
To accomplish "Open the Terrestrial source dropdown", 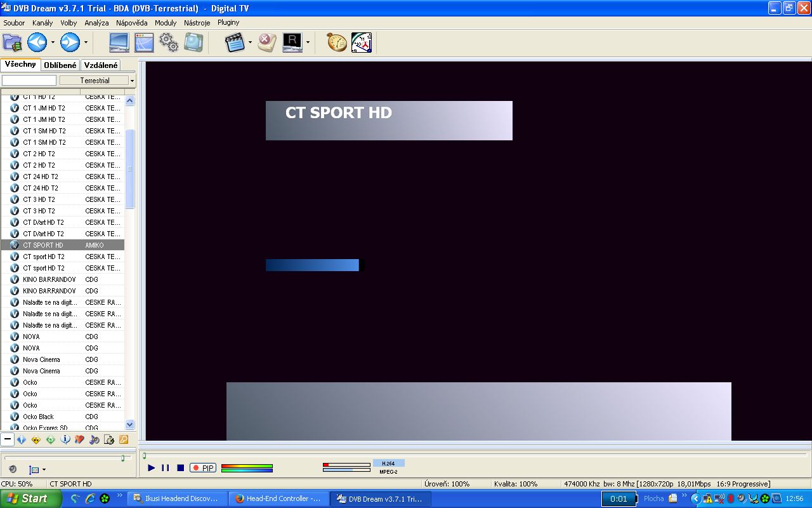I will 98,81.
